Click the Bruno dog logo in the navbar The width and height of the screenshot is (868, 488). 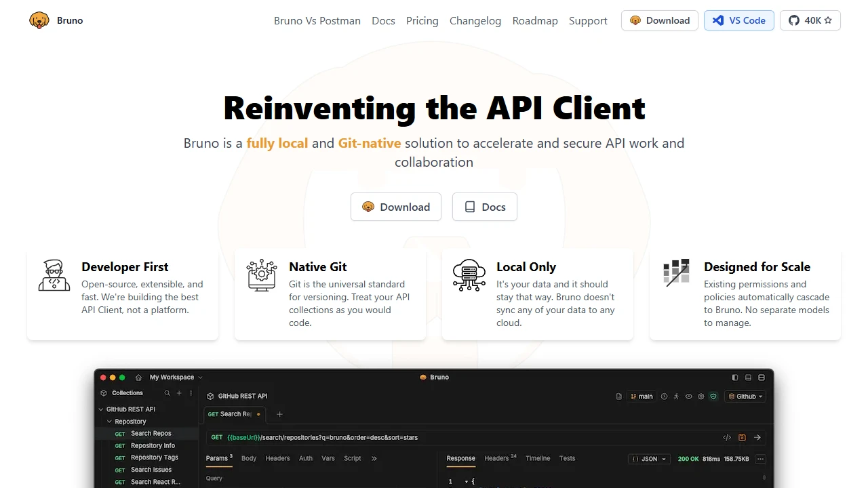pos(39,20)
